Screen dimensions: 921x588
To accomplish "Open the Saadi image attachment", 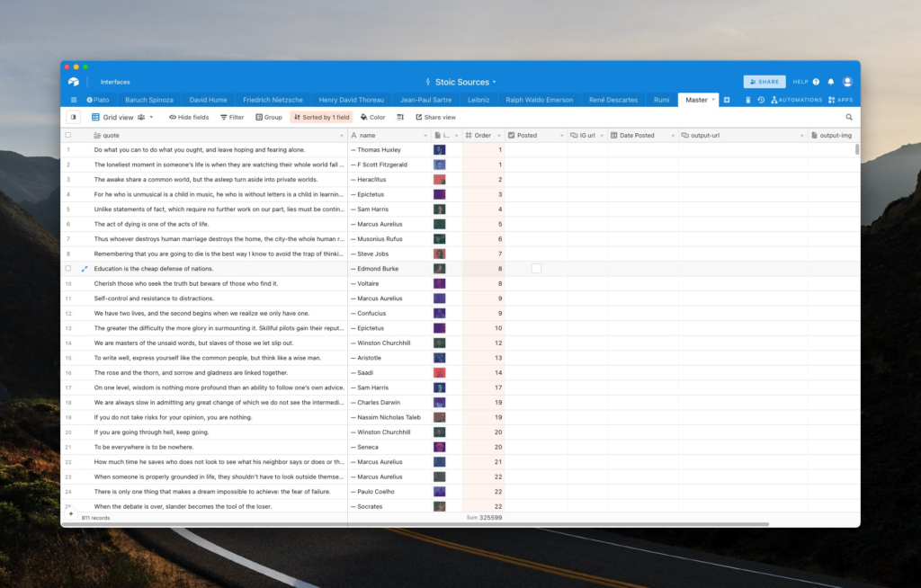I will [x=439, y=372].
